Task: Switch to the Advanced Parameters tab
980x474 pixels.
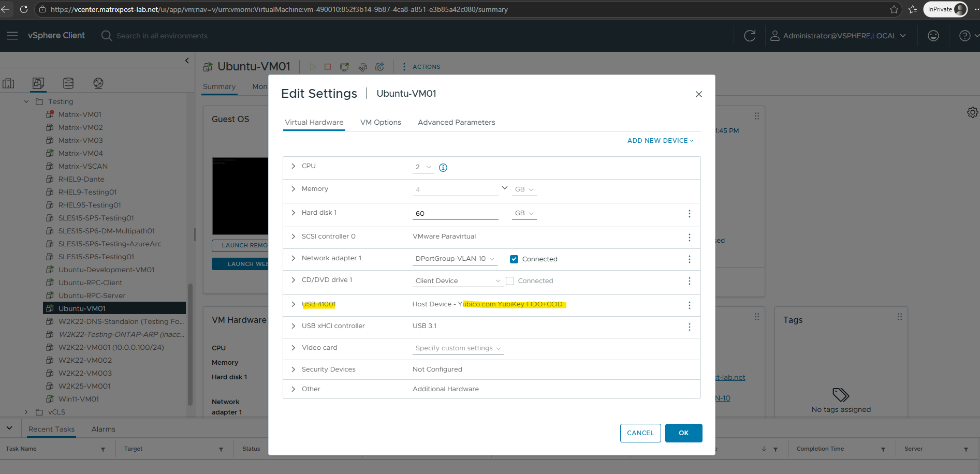Action: click(457, 123)
